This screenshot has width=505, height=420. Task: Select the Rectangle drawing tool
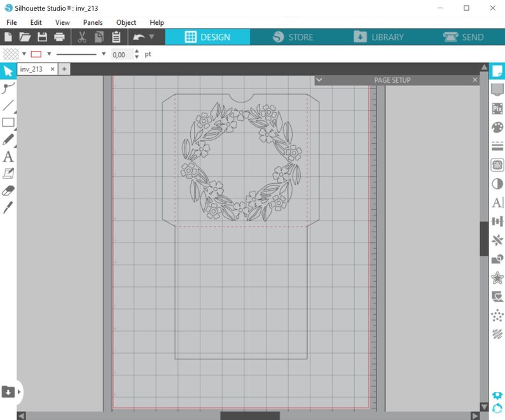(x=8, y=122)
